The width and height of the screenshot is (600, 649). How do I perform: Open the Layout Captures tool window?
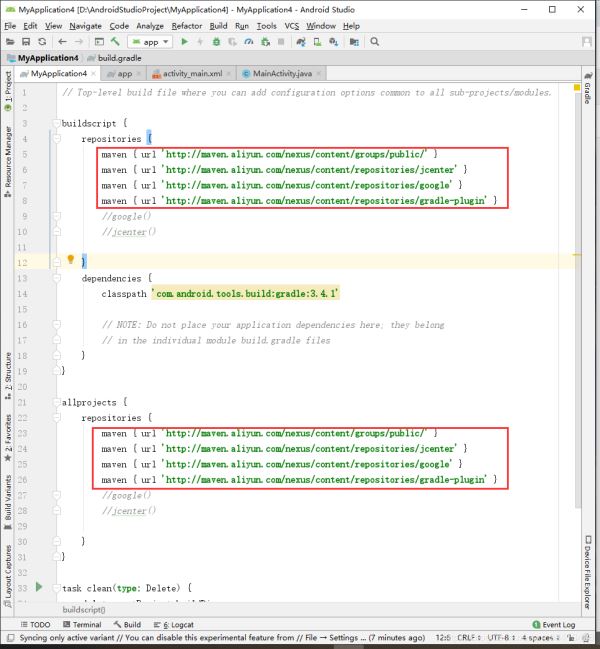[x=8, y=576]
